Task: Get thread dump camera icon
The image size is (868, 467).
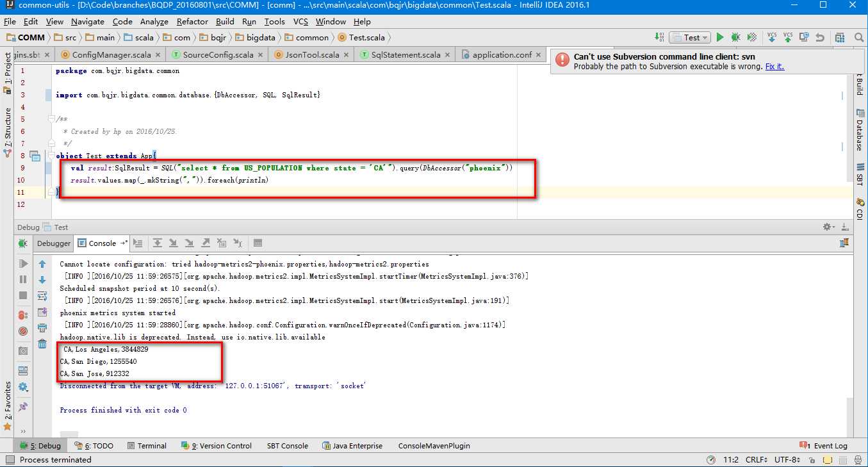Action: [x=23, y=351]
